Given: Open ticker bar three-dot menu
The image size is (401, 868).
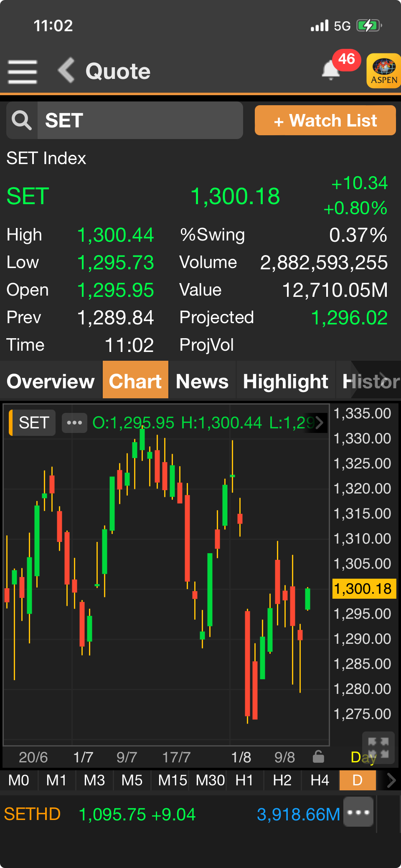Looking at the screenshot, I should coord(358,812).
